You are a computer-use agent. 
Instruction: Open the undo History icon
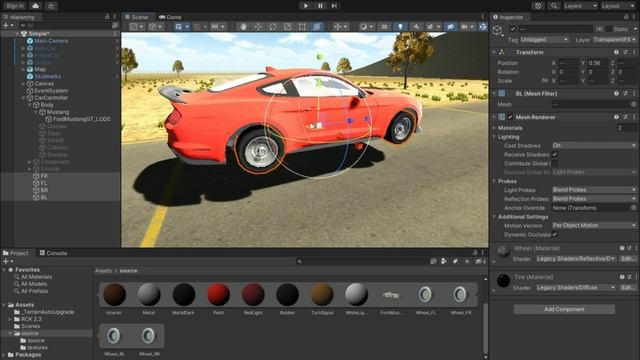pos(538,6)
